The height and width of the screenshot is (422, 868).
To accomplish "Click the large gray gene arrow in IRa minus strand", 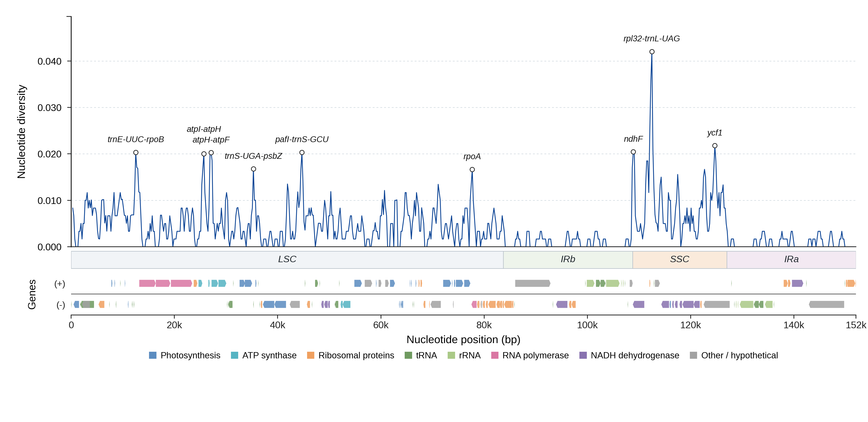I will pyautogui.click(x=827, y=305).
